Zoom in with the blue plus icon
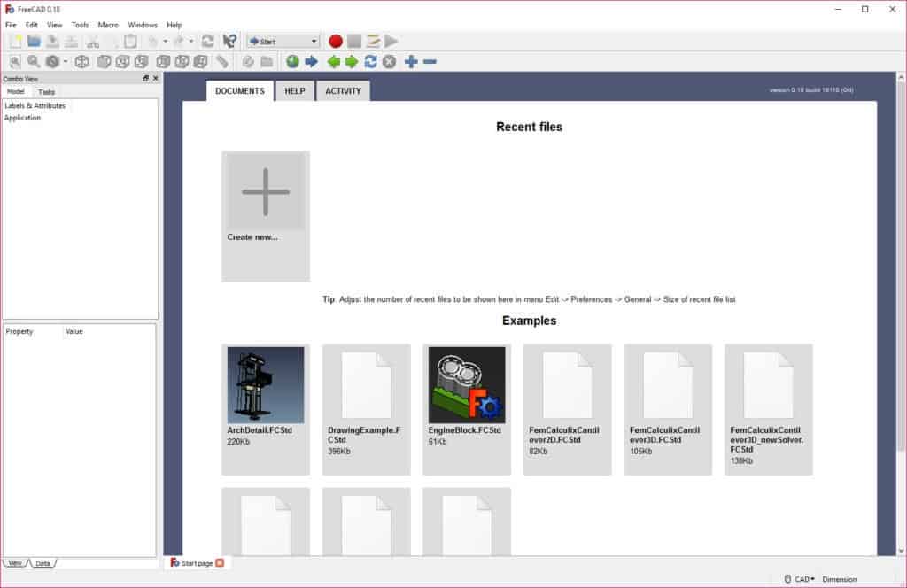The image size is (907, 588). click(411, 61)
